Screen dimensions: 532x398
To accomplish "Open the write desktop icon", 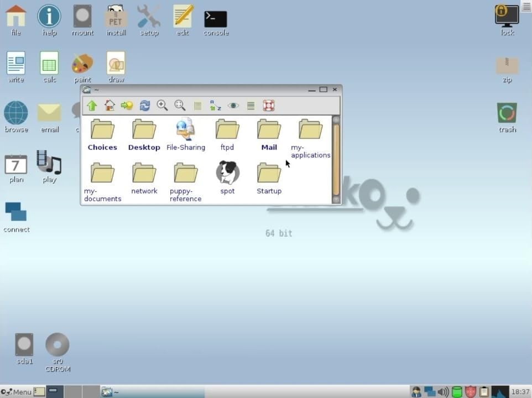I will pos(16,67).
